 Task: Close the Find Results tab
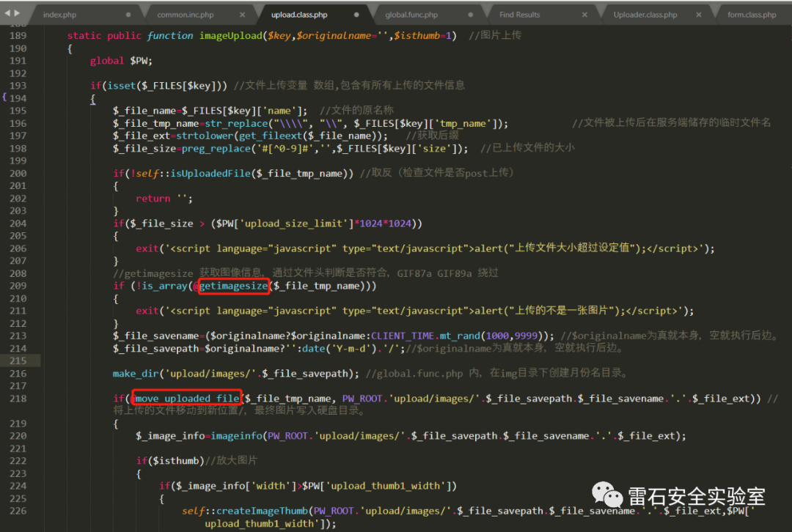584,15
